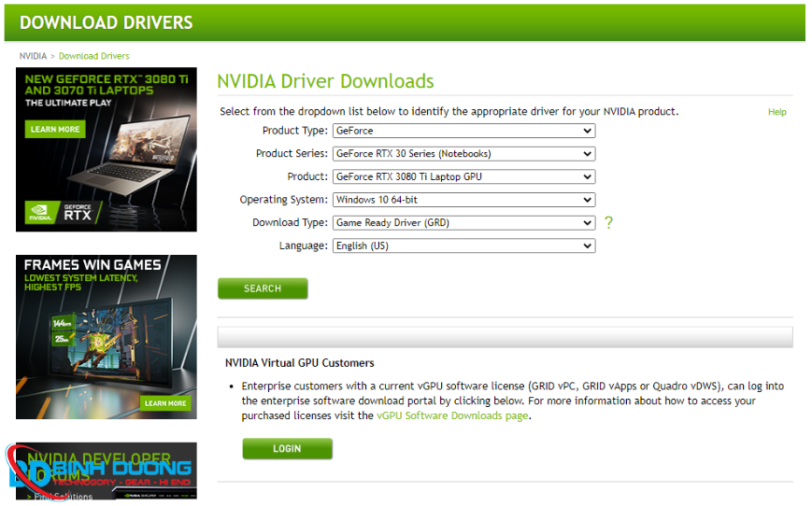Go to NVIDIA breadcrumb link
This screenshot has height=506, width=812.
(33, 56)
